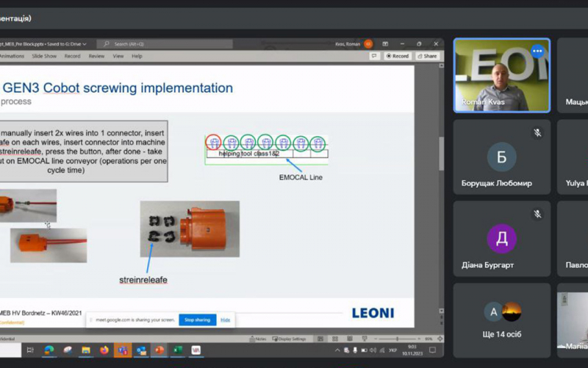Click the LEONI logo on the slide
The height and width of the screenshot is (368, 588).
[x=373, y=314]
